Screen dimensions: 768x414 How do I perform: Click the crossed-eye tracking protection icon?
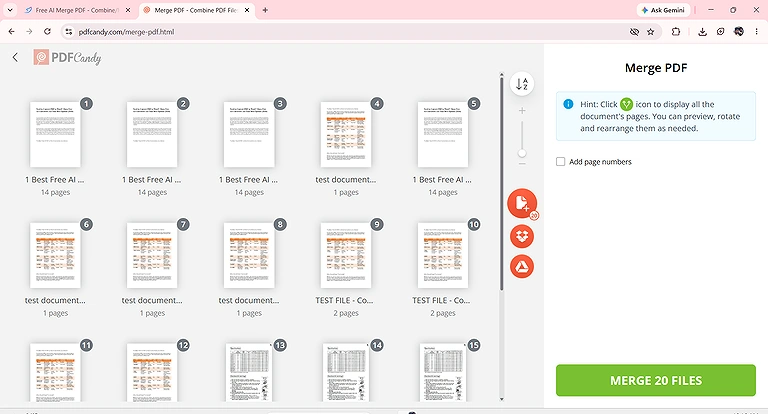[x=634, y=32]
